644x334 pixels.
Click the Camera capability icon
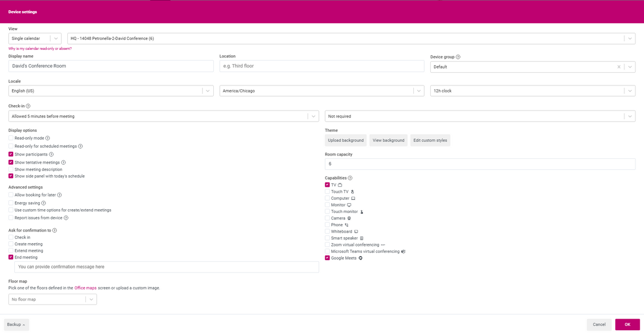[349, 218]
